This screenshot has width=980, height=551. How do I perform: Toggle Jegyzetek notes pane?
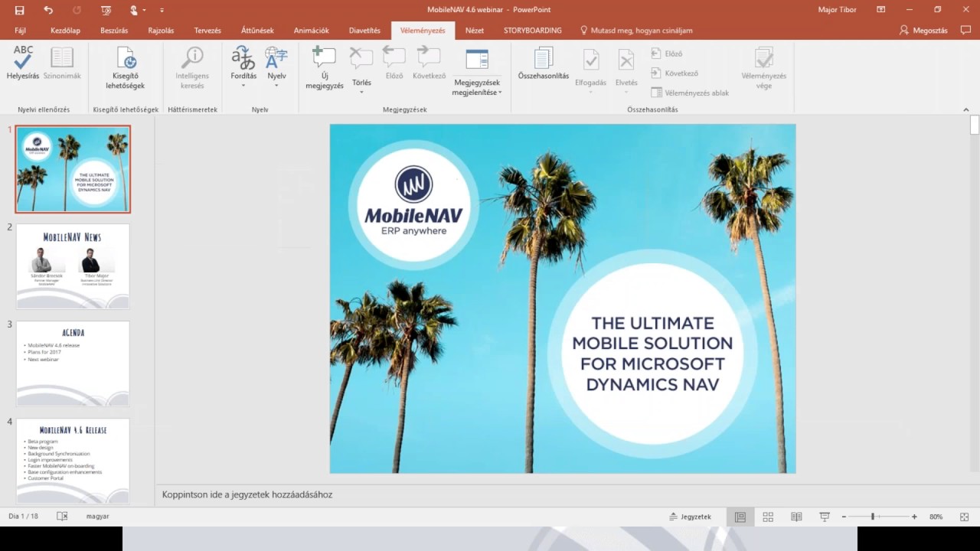pyautogui.click(x=690, y=517)
